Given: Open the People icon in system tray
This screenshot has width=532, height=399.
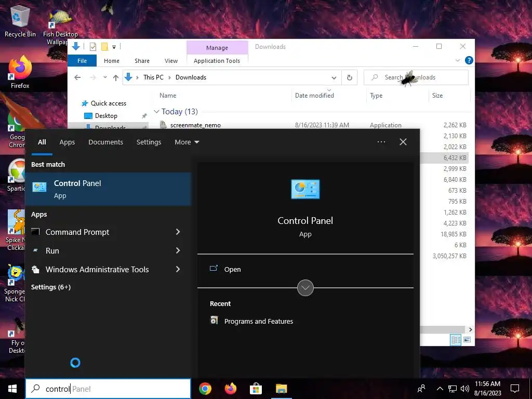Looking at the screenshot, I should coord(421,389).
